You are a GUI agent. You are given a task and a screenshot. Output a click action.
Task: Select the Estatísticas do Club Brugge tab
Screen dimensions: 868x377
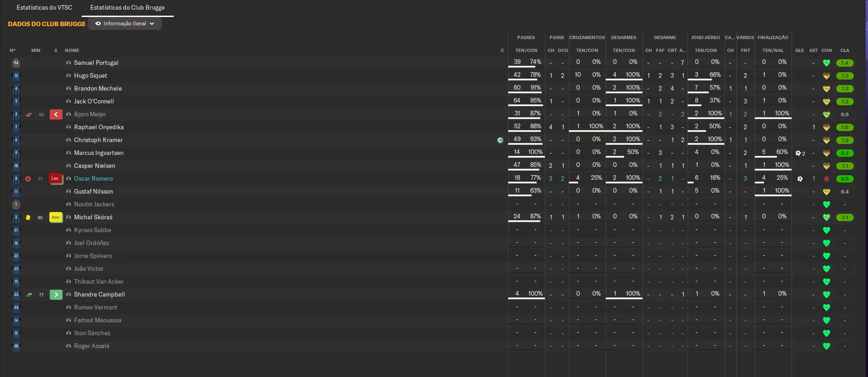[x=127, y=7]
